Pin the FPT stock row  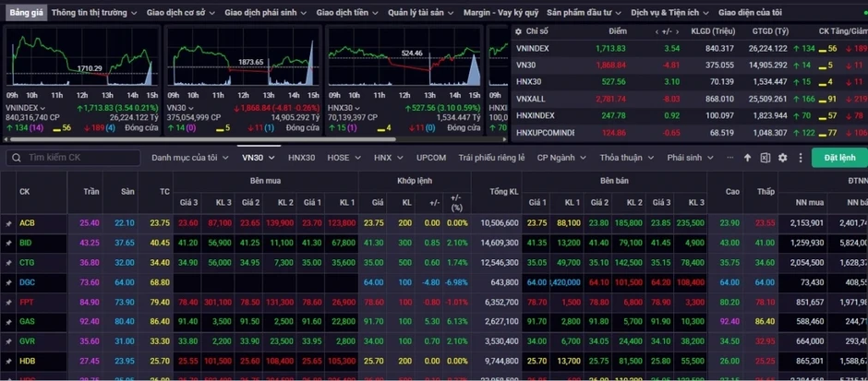click(x=8, y=303)
